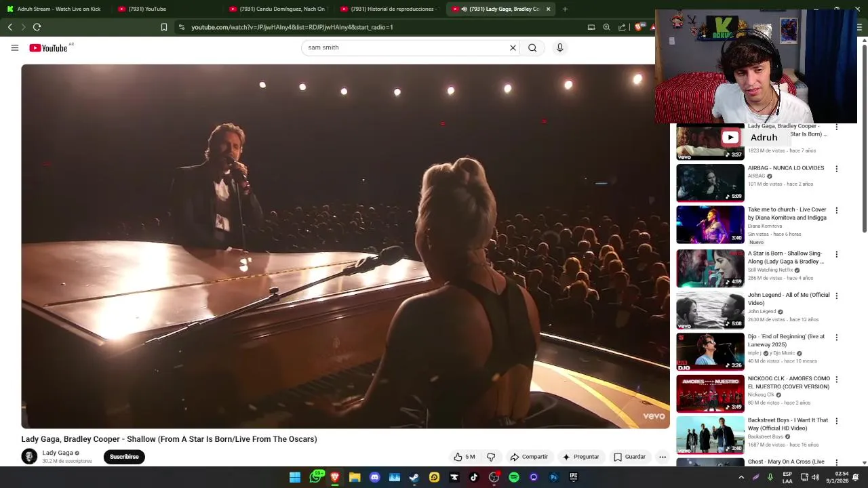The width and height of the screenshot is (868, 488).
Task: Open Spotify from taskbar
Action: tap(514, 477)
